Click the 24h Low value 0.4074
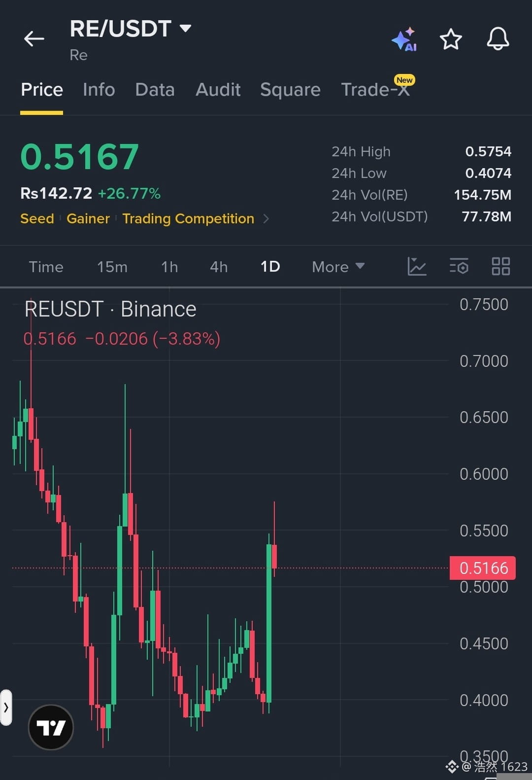Screen dimensions: 532x780 pos(488,173)
